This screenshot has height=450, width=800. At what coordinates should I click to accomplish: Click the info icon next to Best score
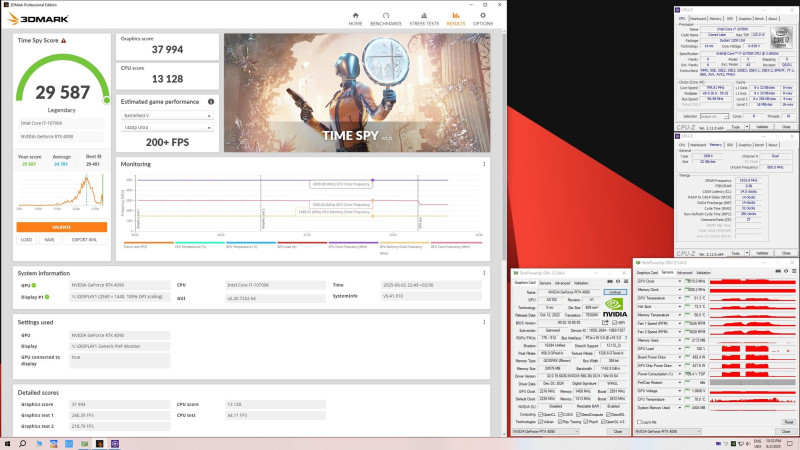point(99,157)
